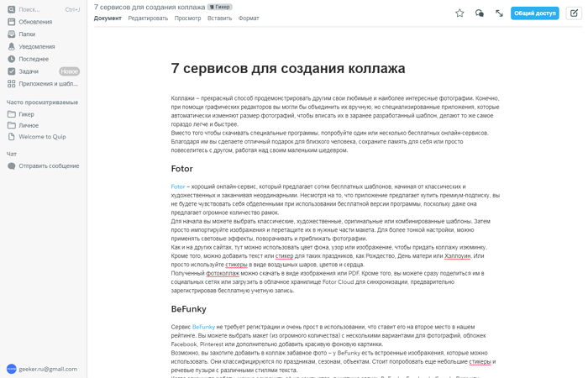Screen dimensions: 588x378
Task: Open Приложения и шаблоны section
Action: tap(48, 84)
